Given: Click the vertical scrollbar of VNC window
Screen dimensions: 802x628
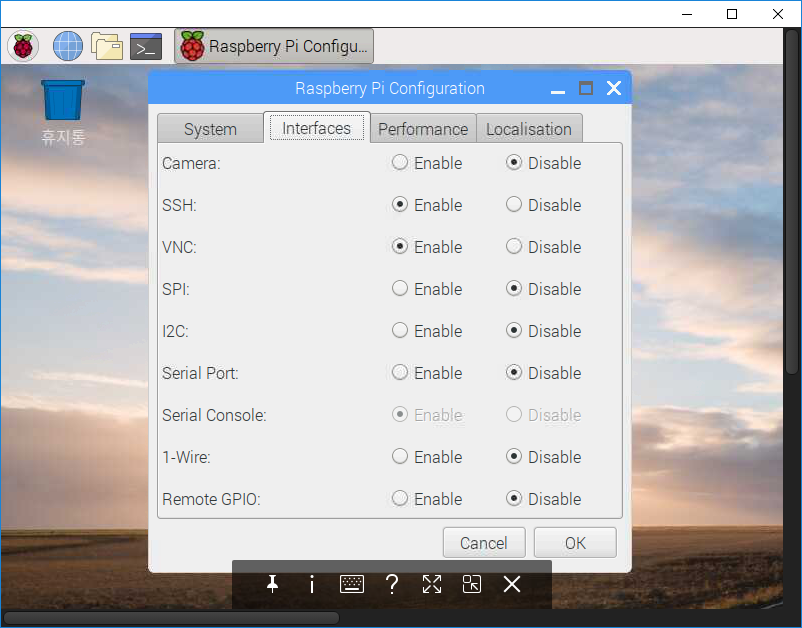Looking at the screenshot, I should pyautogui.click(x=792, y=202).
